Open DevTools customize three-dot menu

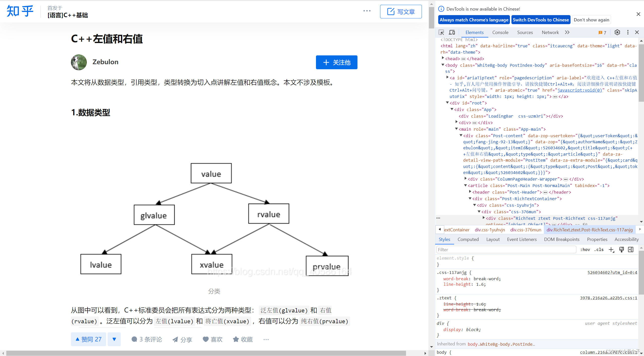tap(628, 32)
